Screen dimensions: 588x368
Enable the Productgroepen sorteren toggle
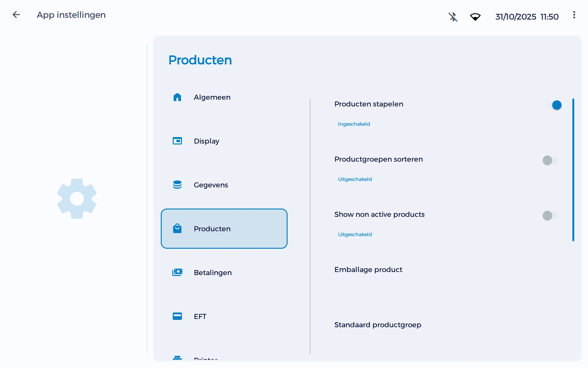[x=550, y=160]
